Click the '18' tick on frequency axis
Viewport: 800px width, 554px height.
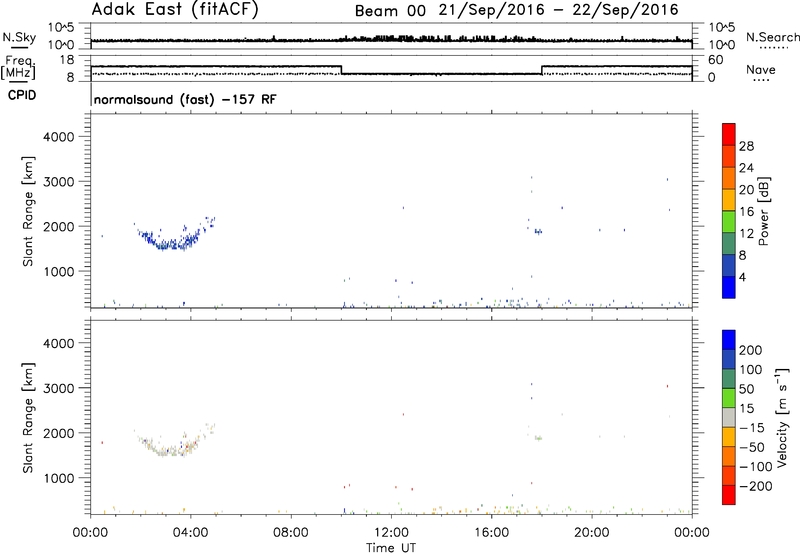67,60
